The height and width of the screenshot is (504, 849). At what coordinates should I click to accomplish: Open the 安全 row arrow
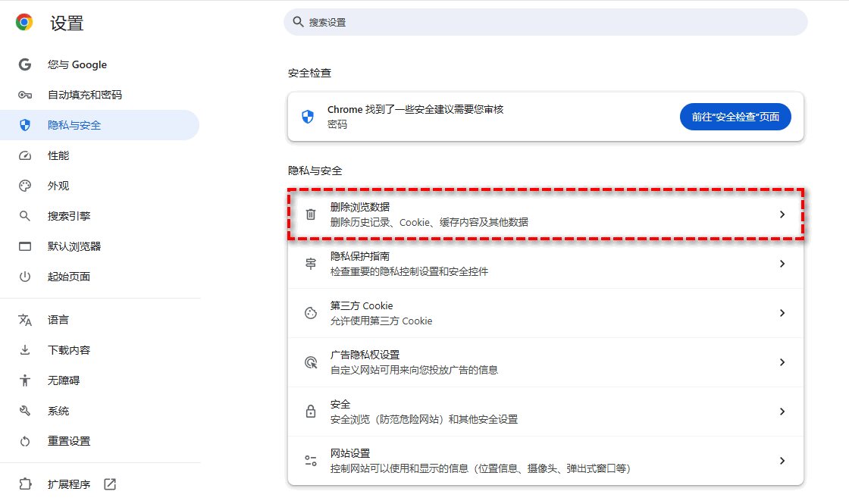[x=782, y=412]
